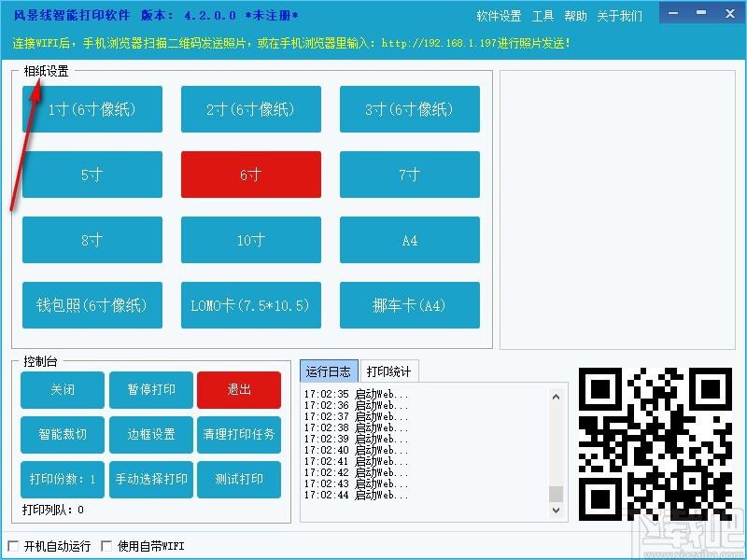The height and width of the screenshot is (560, 747).
Task: Click the empty photo preview panel
Action: (x=617, y=210)
